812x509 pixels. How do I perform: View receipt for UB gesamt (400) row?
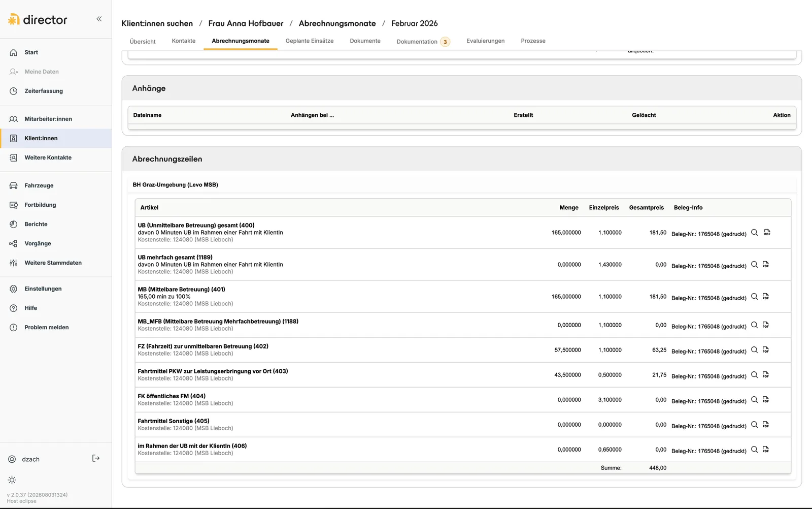click(755, 232)
